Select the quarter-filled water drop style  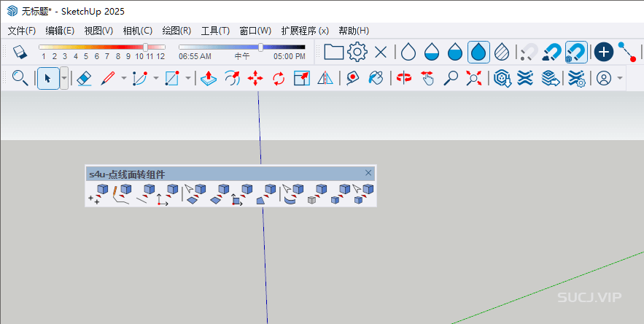432,52
